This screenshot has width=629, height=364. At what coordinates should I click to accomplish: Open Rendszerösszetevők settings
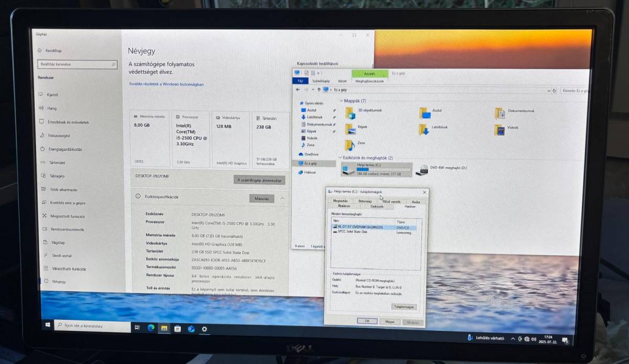(x=64, y=229)
